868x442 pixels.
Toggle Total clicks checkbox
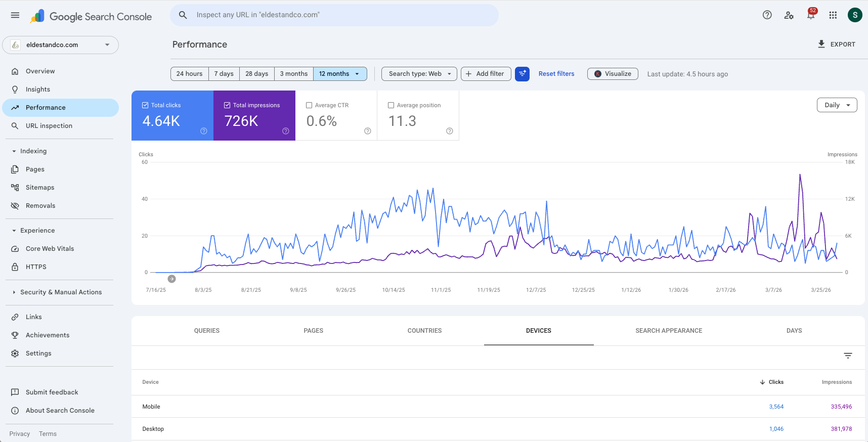click(x=145, y=105)
